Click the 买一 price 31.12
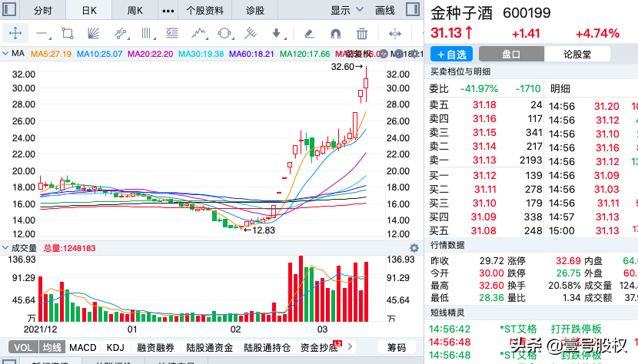This screenshot has width=638, height=364. (x=484, y=175)
